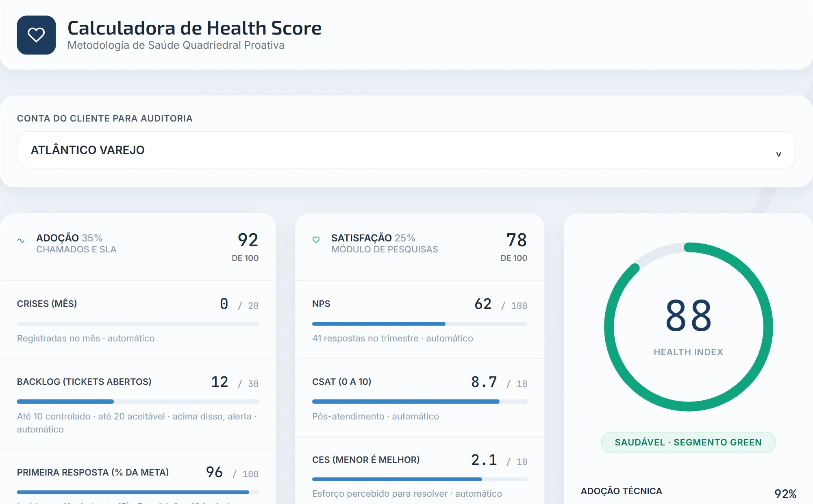Click the Metodologia de Saúde Quadriedral Proativa subtitle
The height and width of the screenshot is (504, 813).
[176, 45]
